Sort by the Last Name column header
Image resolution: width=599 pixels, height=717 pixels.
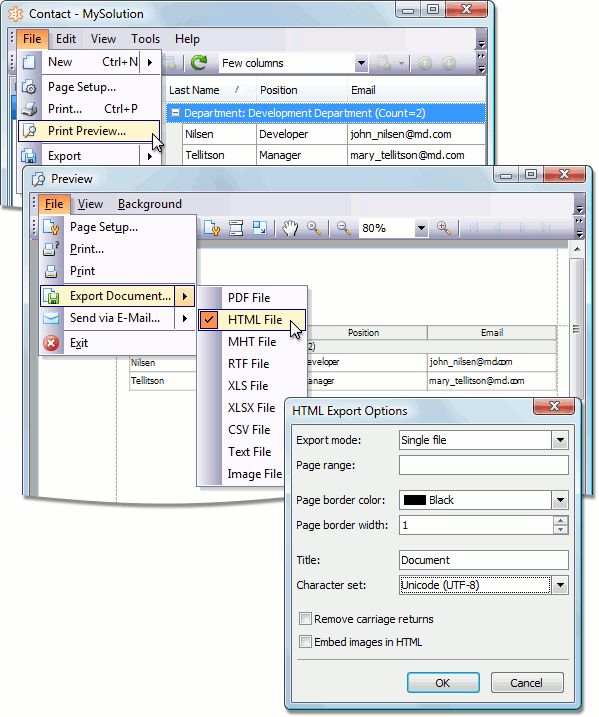(x=210, y=90)
